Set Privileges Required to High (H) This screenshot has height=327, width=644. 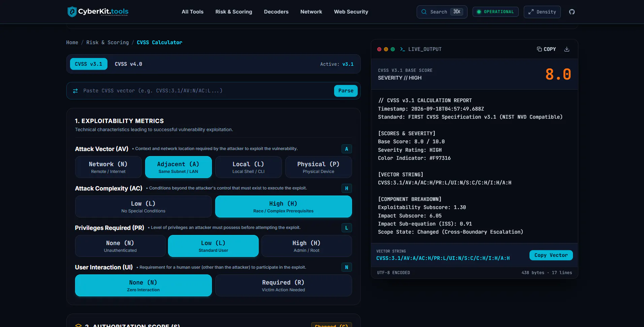tap(307, 246)
